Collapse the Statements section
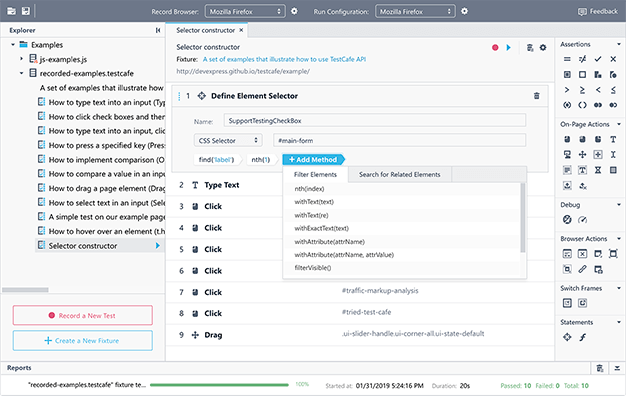Viewport: 626px width, 396px height. pyautogui.click(x=619, y=322)
